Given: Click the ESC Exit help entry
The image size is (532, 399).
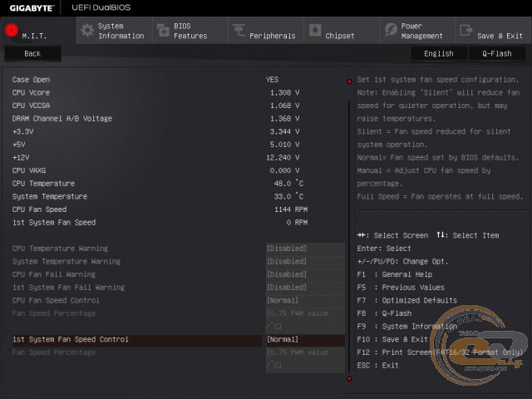Looking at the screenshot, I should (378, 366).
